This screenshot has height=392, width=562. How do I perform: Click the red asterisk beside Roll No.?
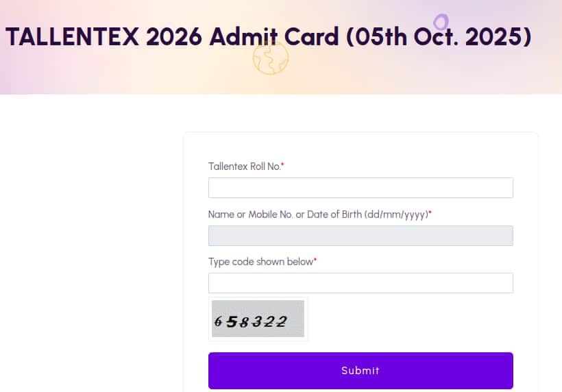click(x=282, y=166)
